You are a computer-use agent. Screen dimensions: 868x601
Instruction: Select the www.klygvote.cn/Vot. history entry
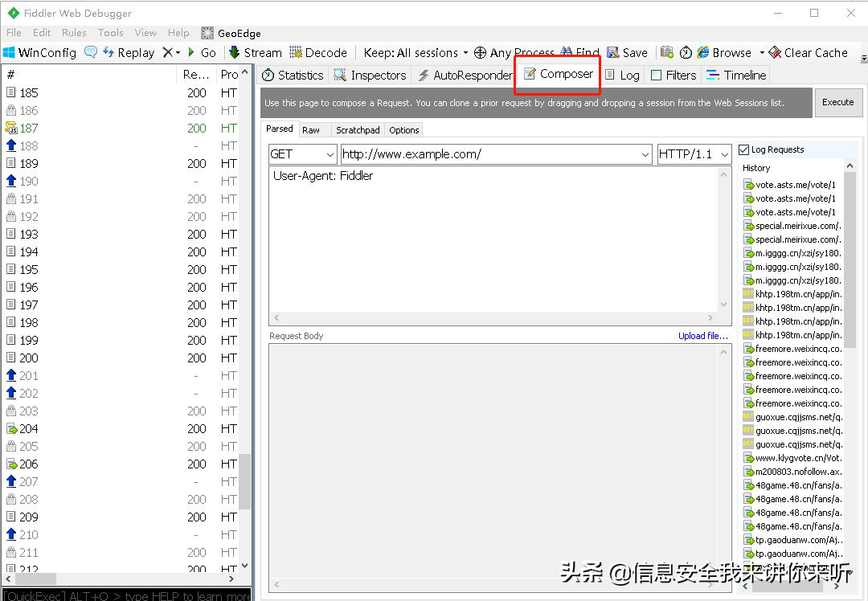point(792,458)
